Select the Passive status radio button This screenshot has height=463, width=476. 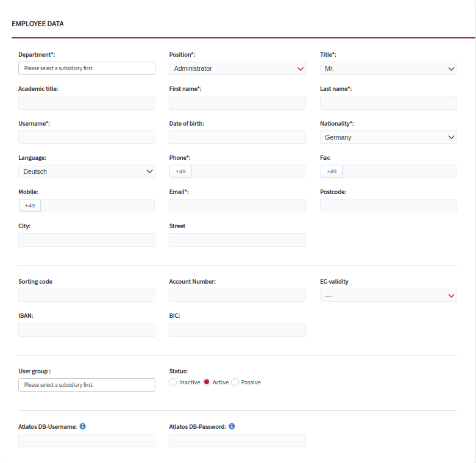tap(235, 382)
